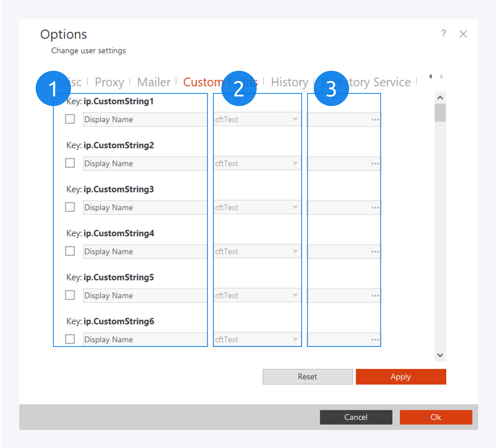Click Display Name field for CustomString2
The height and width of the screenshot is (448, 496).
145,164
